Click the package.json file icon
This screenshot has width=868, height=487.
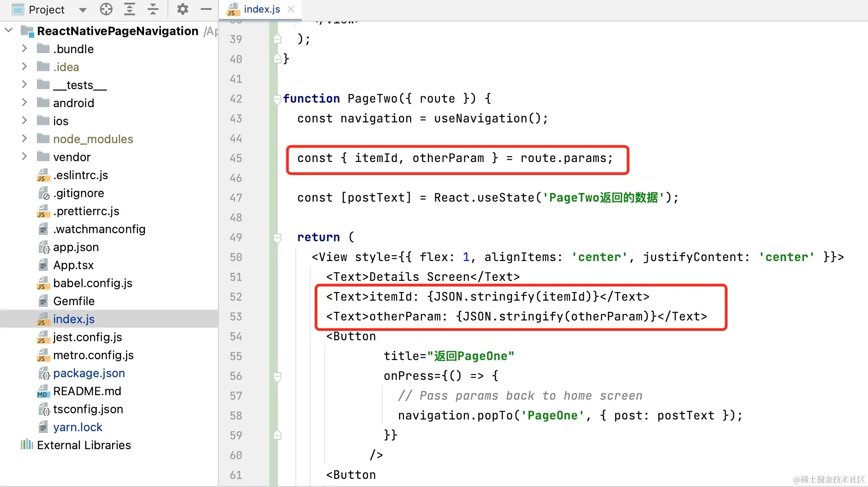(44, 373)
